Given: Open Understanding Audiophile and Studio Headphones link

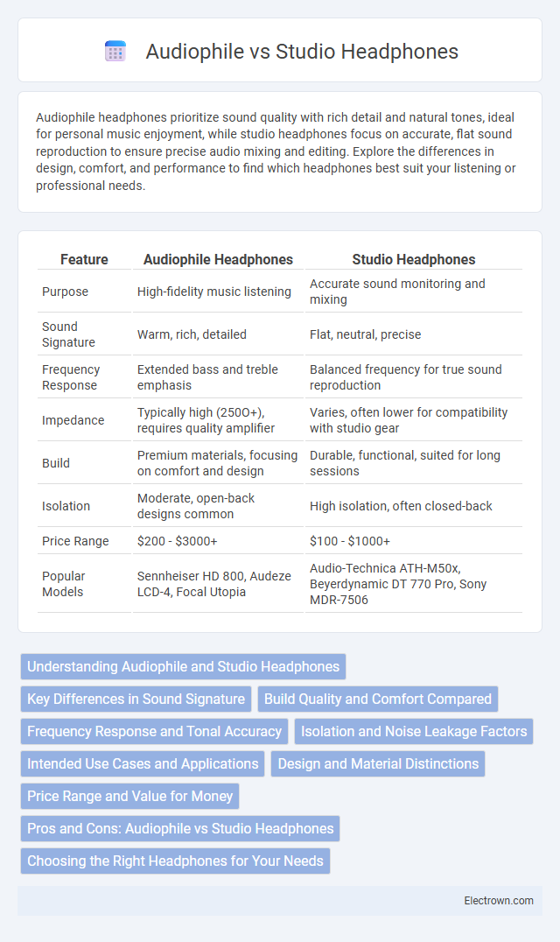Looking at the screenshot, I should [x=183, y=666].
